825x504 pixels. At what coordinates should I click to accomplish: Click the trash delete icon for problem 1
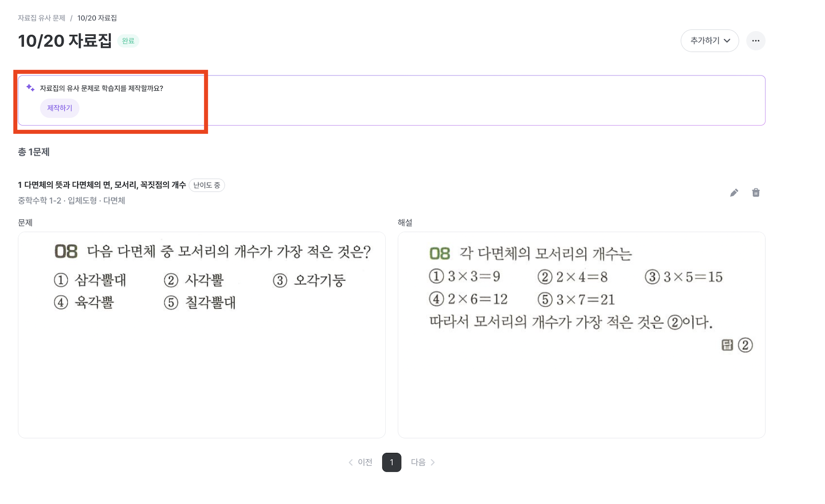coord(756,193)
